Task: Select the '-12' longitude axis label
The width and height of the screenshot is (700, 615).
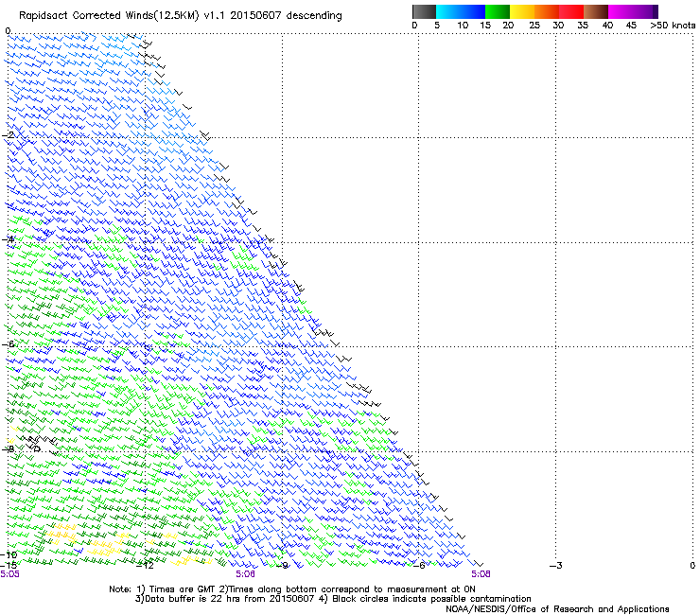Action: click(x=145, y=566)
